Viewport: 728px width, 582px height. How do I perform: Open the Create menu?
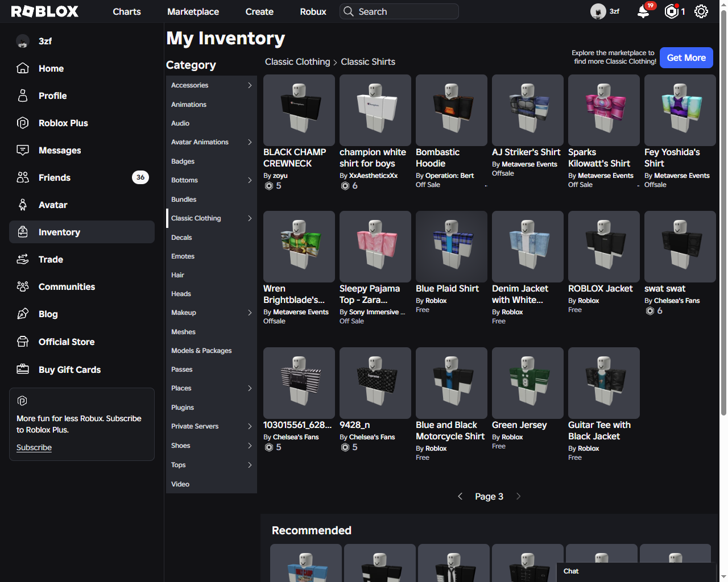point(259,11)
